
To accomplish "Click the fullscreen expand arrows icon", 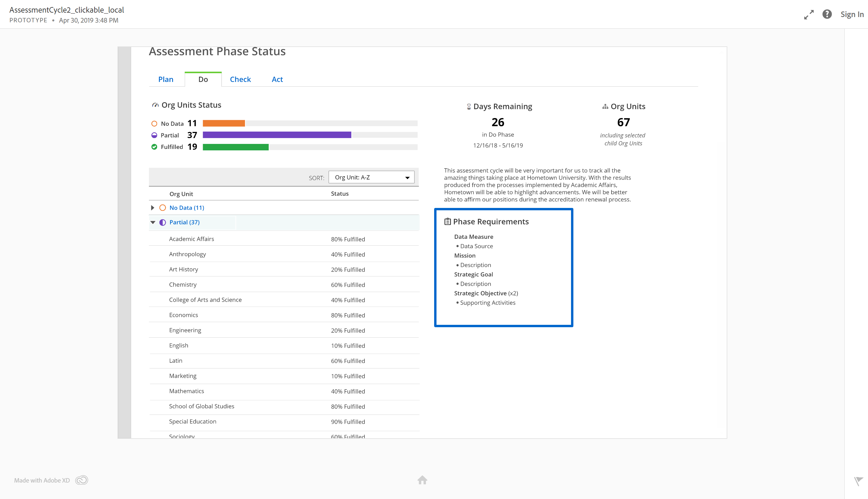I will click(x=809, y=15).
